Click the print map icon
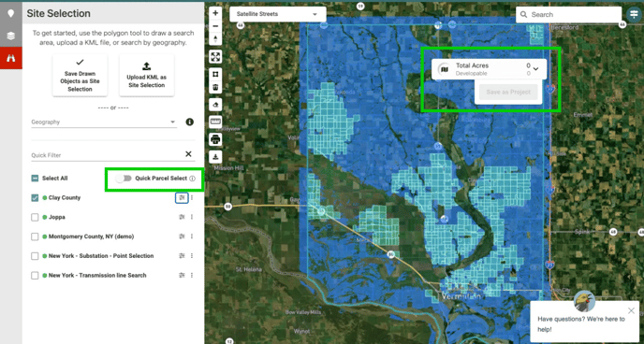The image size is (644, 344). click(215, 139)
